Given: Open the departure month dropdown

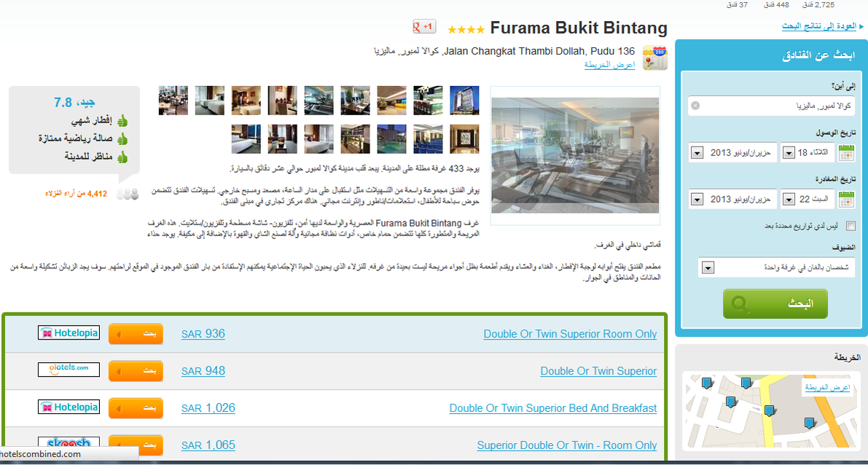Looking at the screenshot, I should click(733, 199).
